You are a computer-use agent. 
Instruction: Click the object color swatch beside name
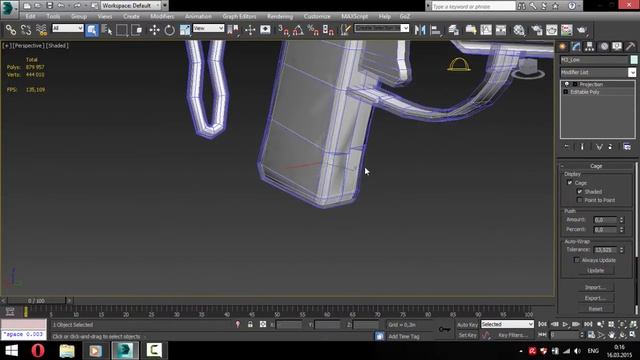tap(634, 60)
